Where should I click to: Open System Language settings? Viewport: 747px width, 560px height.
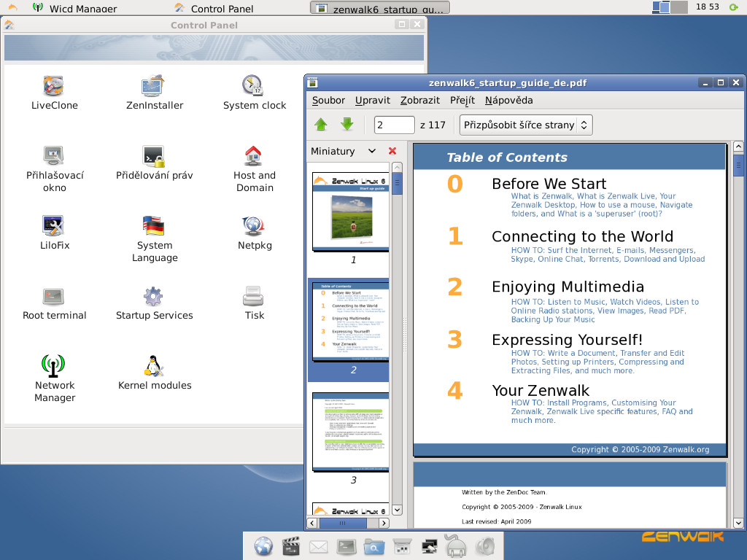(155, 238)
